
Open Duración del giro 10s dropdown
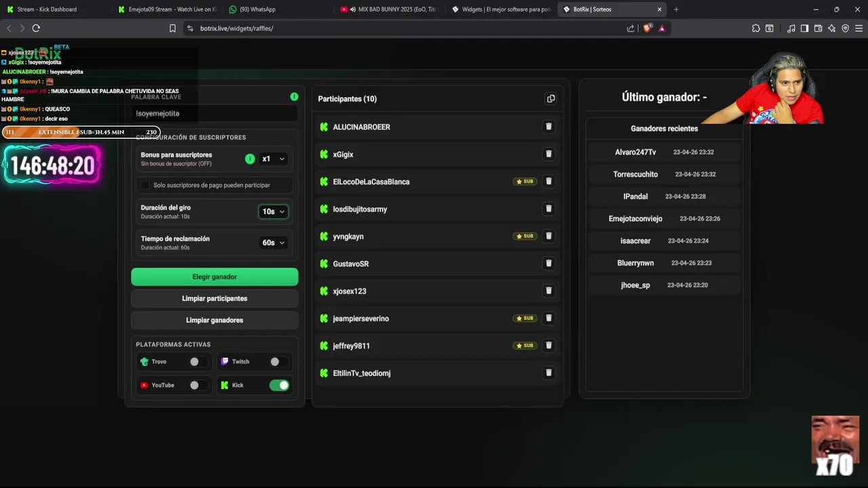pos(273,211)
